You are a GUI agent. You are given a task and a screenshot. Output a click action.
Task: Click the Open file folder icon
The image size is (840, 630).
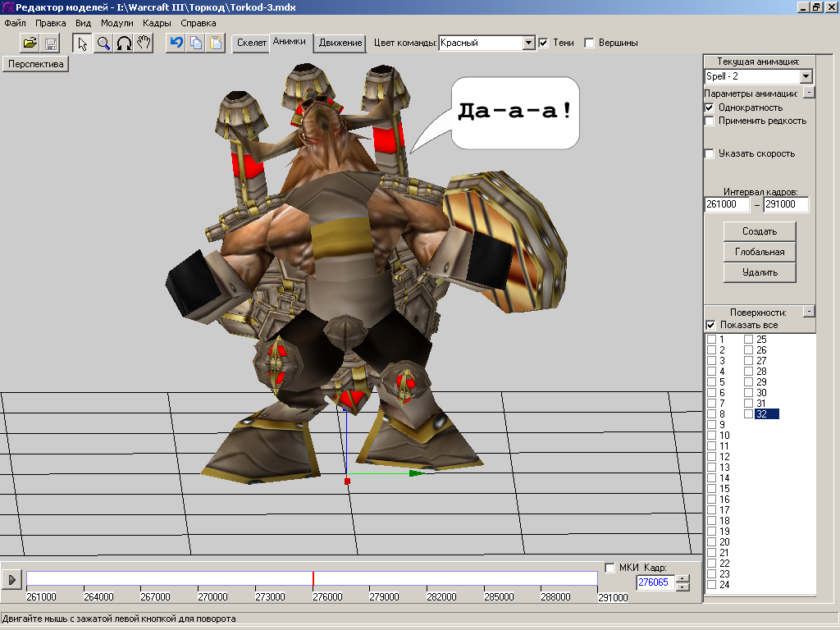pyautogui.click(x=30, y=43)
